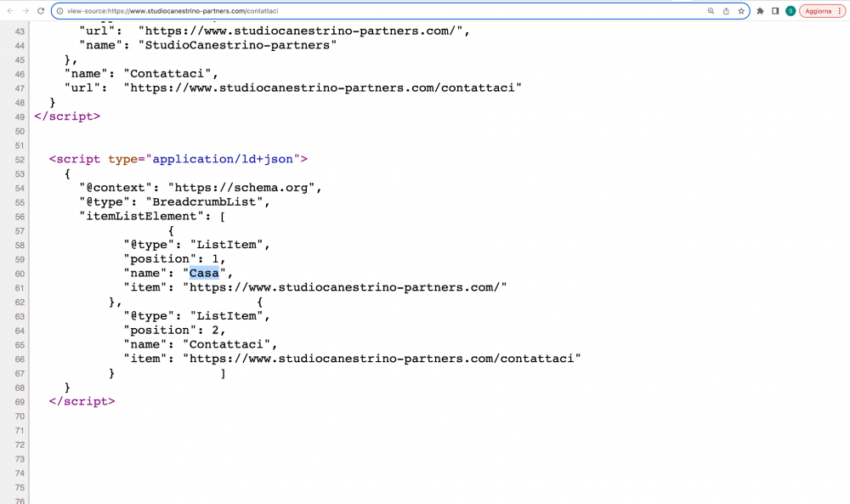This screenshot has width=850, height=504.
Task: Toggle the side panel open
Action: point(775,11)
